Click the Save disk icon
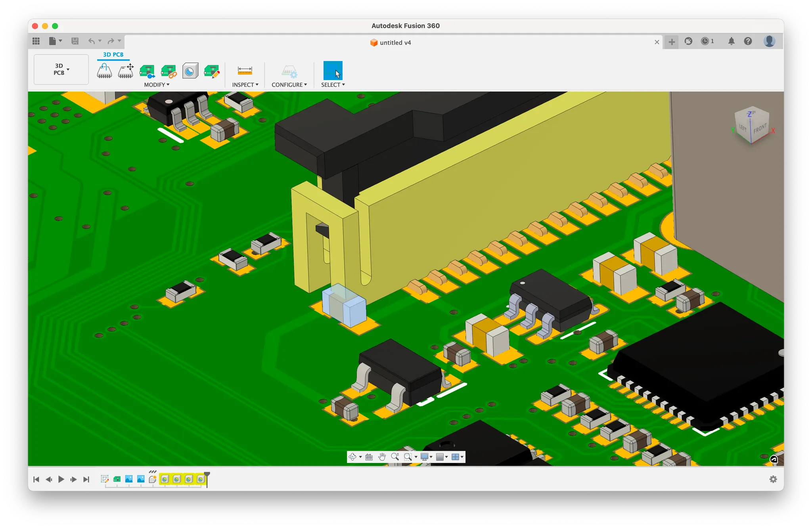 click(x=75, y=41)
